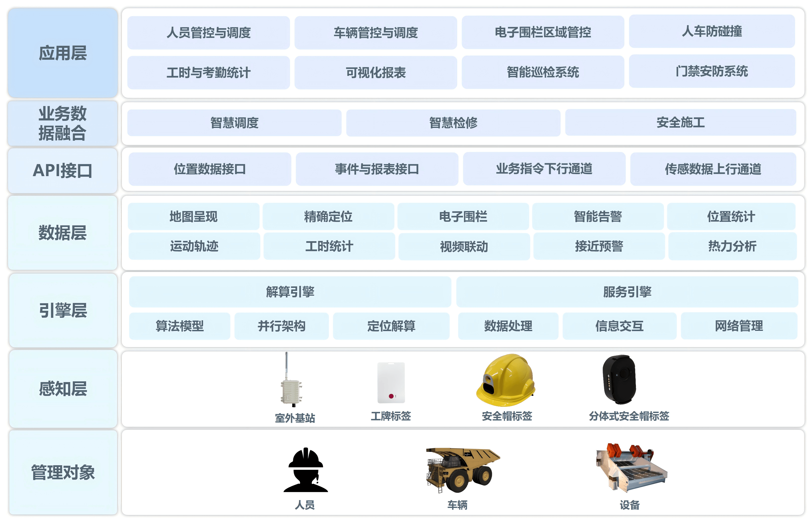The width and height of the screenshot is (812, 525).
Task: Click the 网络管理 engine box
Action: (x=739, y=326)
